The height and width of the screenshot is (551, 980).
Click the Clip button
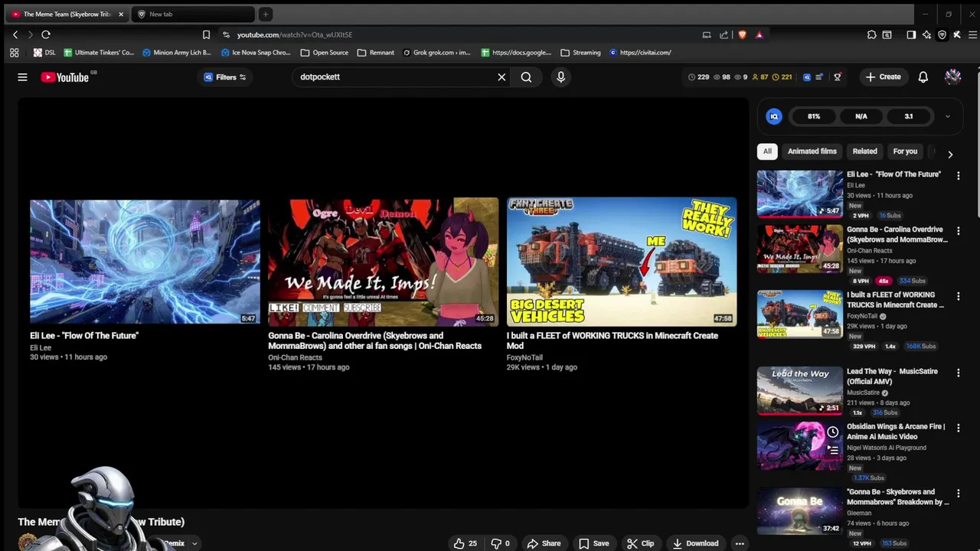click(640, 543)
